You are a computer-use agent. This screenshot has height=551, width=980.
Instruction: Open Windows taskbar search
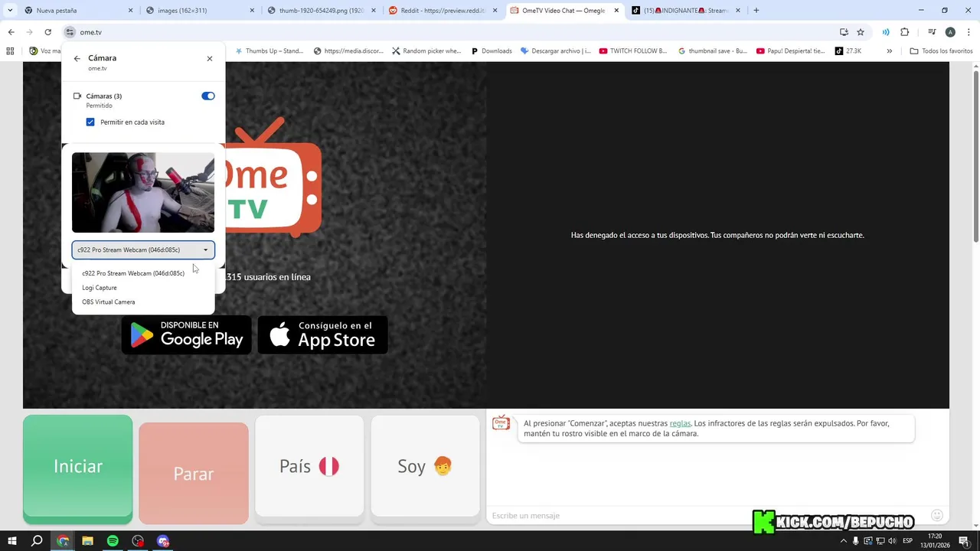37,541
